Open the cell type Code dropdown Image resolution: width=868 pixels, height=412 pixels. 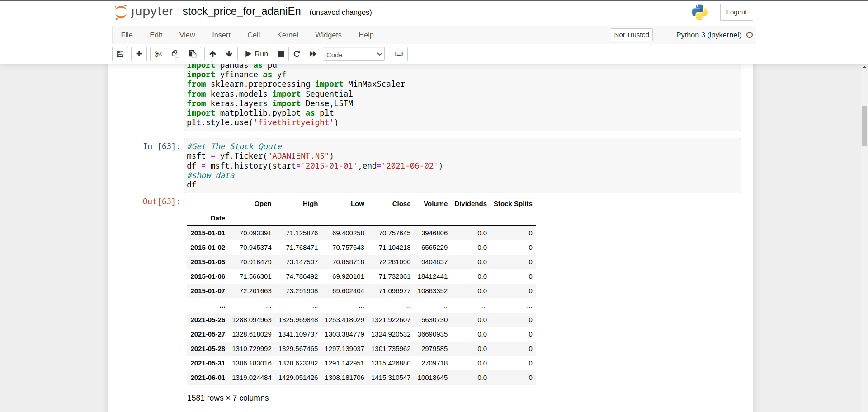click(354, 55)
